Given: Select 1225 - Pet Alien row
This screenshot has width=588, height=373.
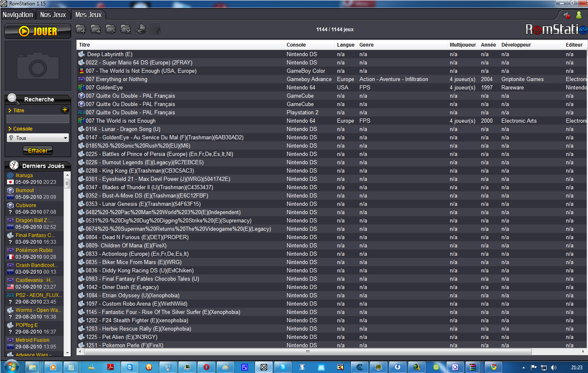Looking at the screenshot, I should (x=331, y=337).
